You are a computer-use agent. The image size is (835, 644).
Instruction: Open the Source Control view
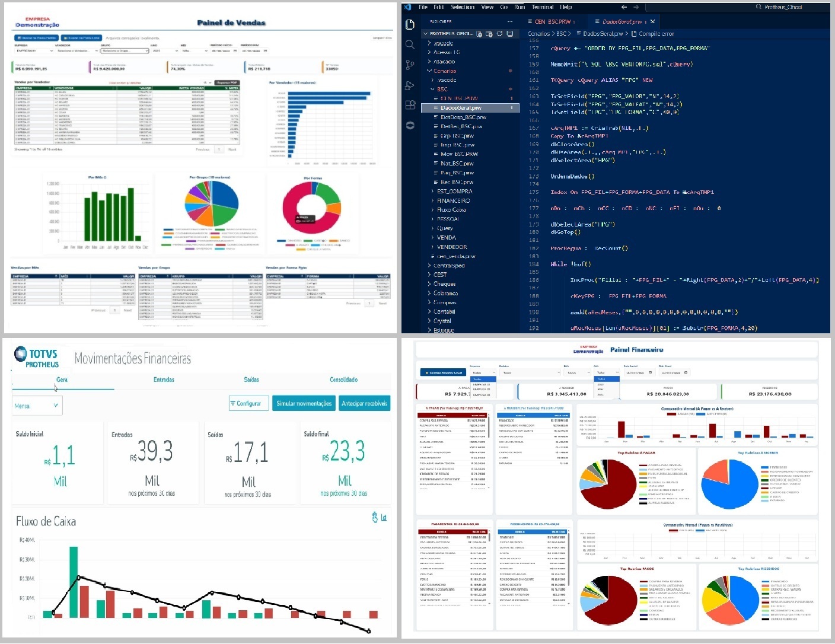pyautogui.click(x=410, y=65)
